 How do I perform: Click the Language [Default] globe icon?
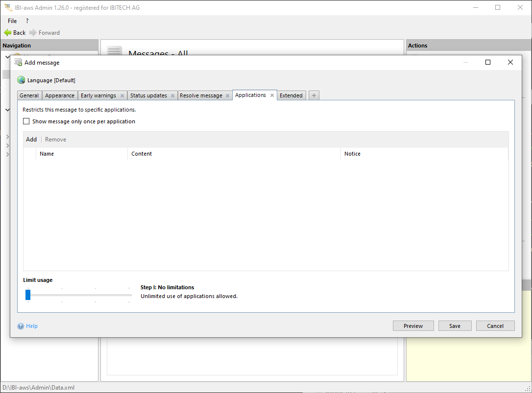(x=21, y=80)
